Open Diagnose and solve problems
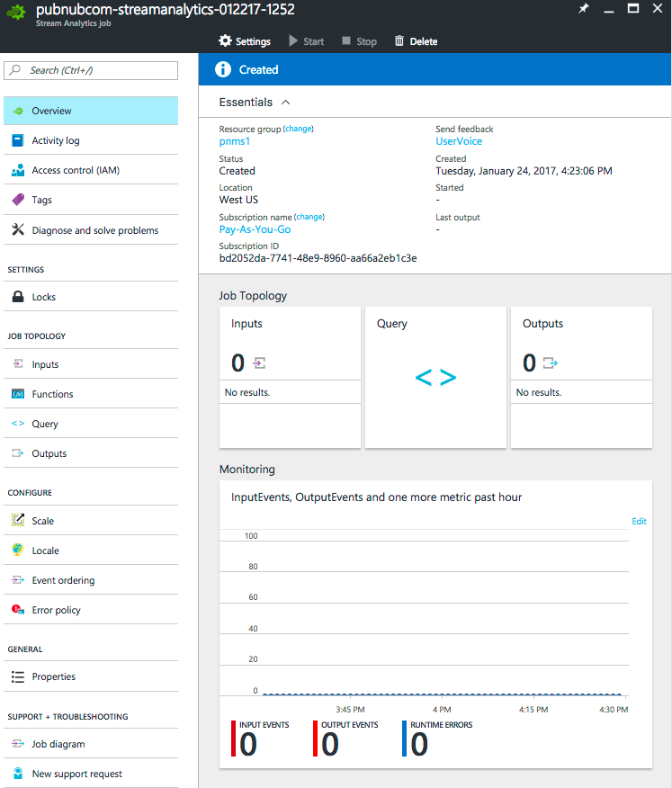Screen dimensions: 672x788 [x=91, y=229]
